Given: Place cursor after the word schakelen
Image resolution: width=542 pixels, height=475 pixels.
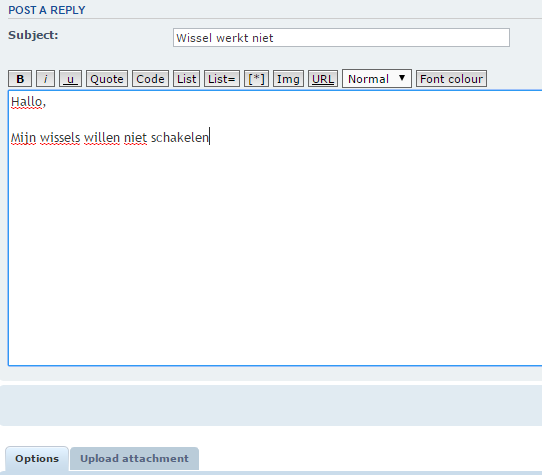Looking at the screenshot, I should tap(209, 138).
